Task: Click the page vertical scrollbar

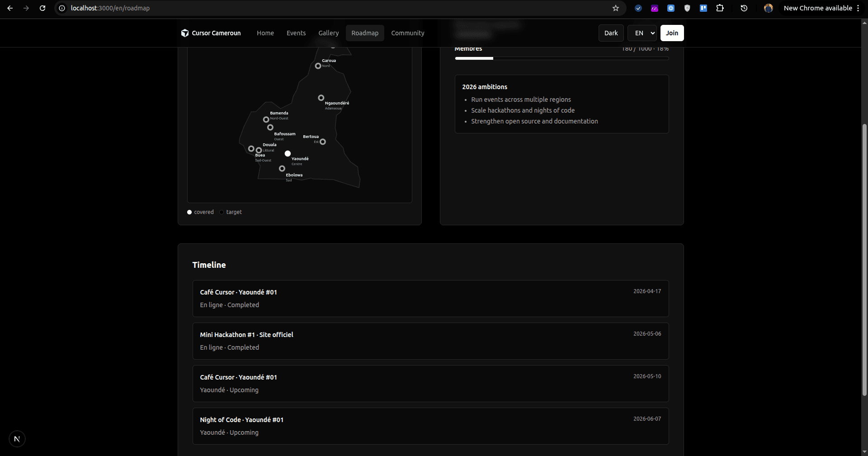Action: click(864, 260)
